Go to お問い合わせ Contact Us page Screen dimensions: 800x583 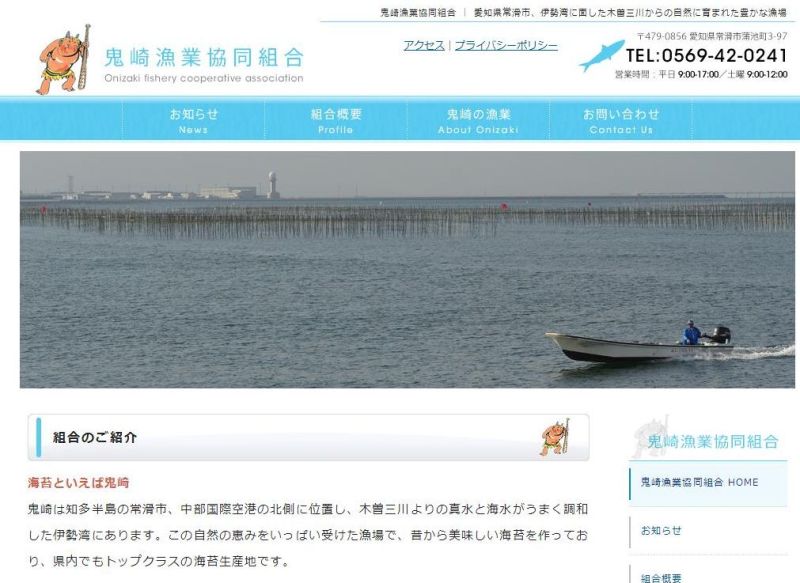[621, 120]
